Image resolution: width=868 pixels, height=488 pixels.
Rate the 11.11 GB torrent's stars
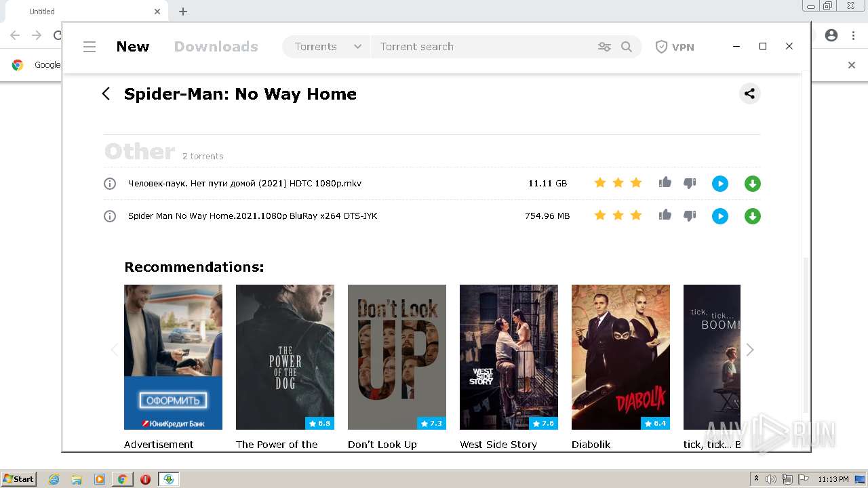tap(618, 183)
